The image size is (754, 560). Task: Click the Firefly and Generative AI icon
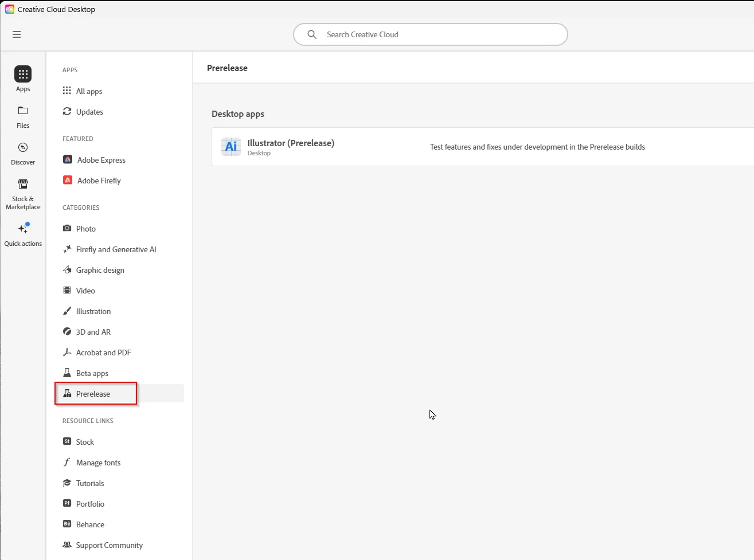coord(67,249)
